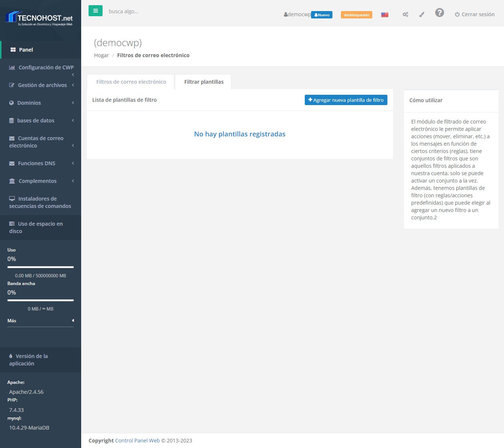
Task: Expand bases de datos sidebar menu
Action: [36, 121]
